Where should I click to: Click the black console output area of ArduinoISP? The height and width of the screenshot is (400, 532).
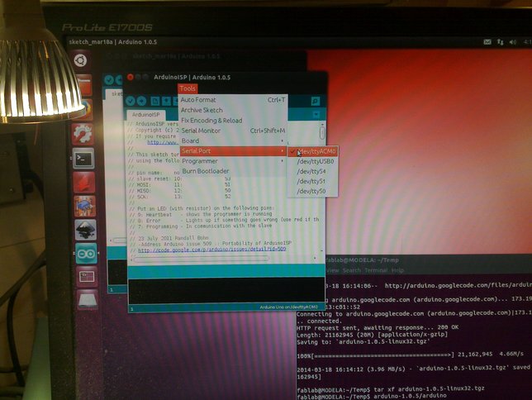[x=226, y=290]
